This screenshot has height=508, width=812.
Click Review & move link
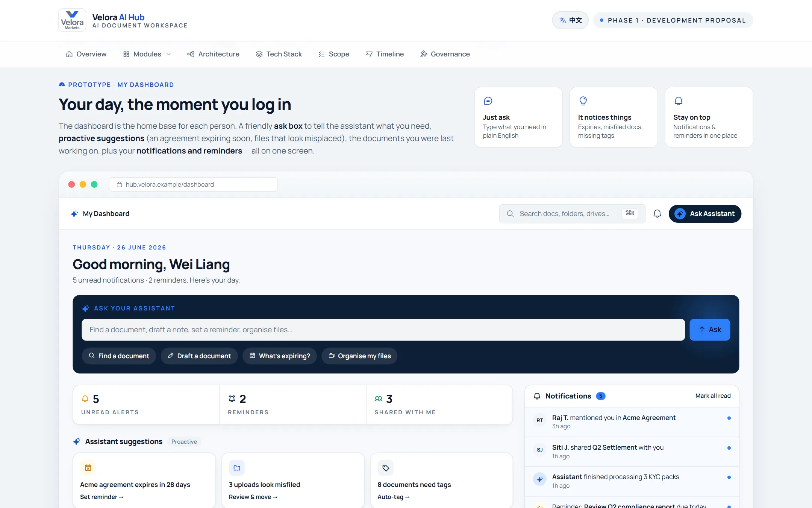tap(253, 497)
